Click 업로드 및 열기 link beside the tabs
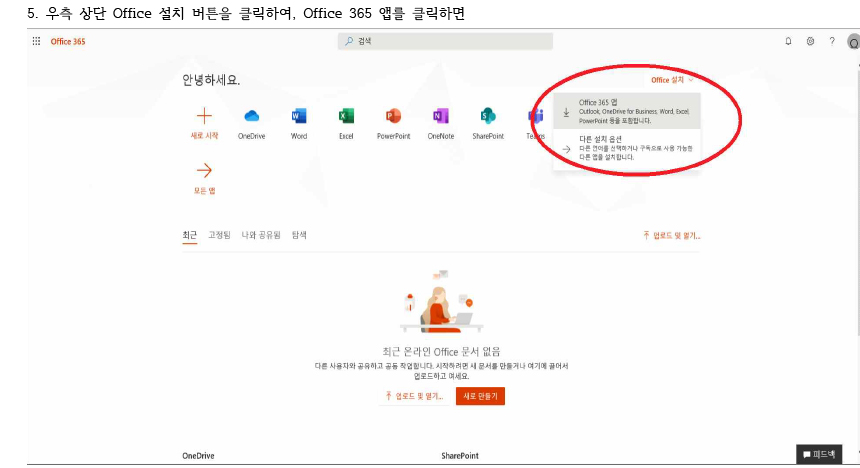The width and height of the screenshot is (860, 468). coord(672,236)
